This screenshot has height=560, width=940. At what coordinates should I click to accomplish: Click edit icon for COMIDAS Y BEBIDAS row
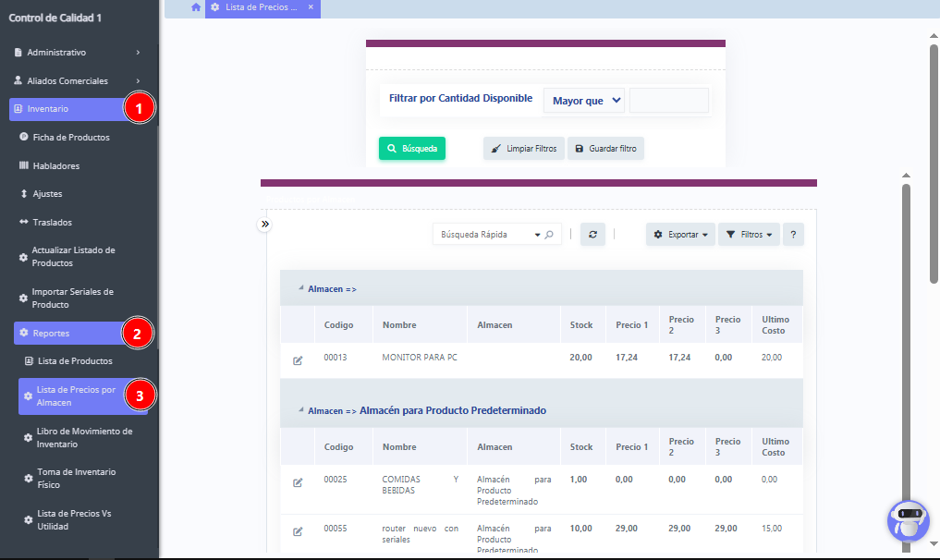pyautogui.click(x=298, y=482)
